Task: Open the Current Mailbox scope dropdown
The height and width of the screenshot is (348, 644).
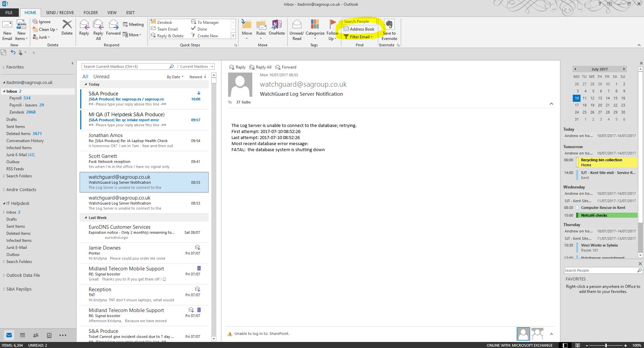Action: [197, 67]
